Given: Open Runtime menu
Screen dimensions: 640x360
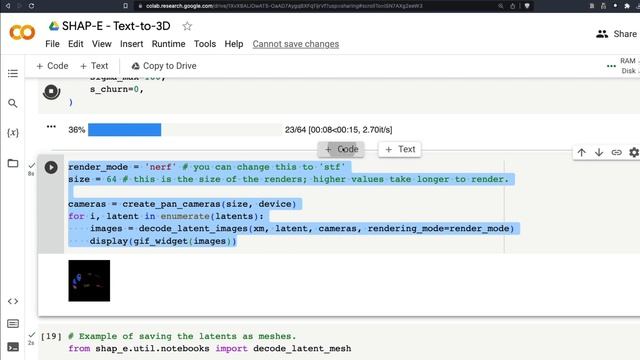Looking at the screenshot, I should coord(169,44).
